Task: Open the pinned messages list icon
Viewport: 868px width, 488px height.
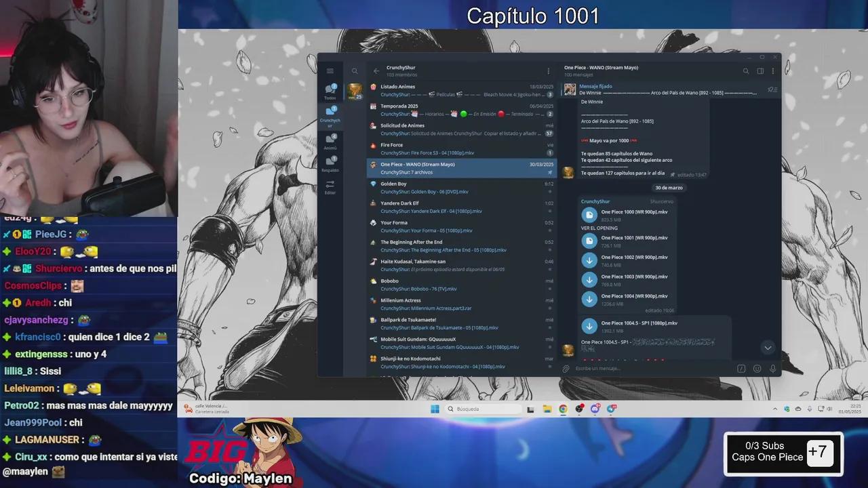Action: [772, 89]
